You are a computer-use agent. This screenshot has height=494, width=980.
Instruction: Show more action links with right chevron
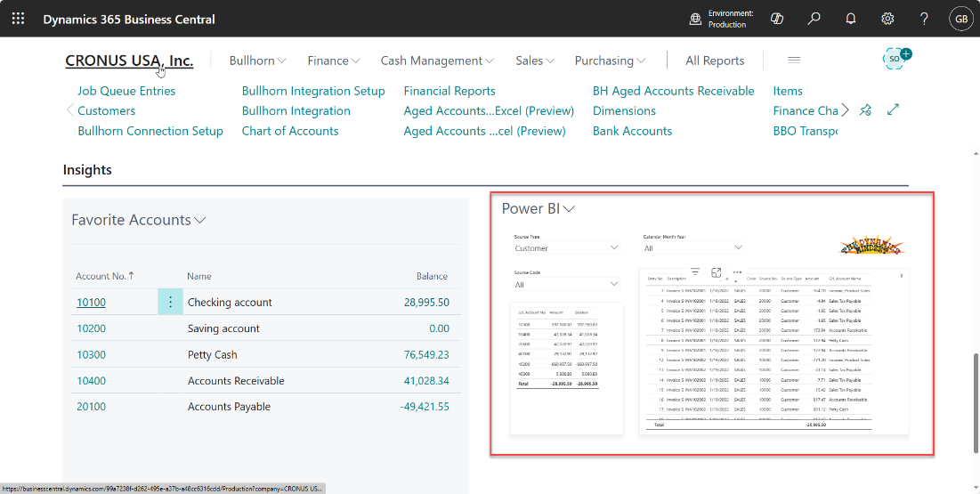pos(845,110)
